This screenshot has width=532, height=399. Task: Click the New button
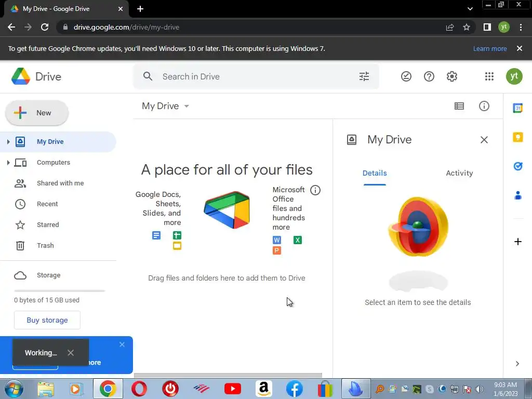click(37, 113)
